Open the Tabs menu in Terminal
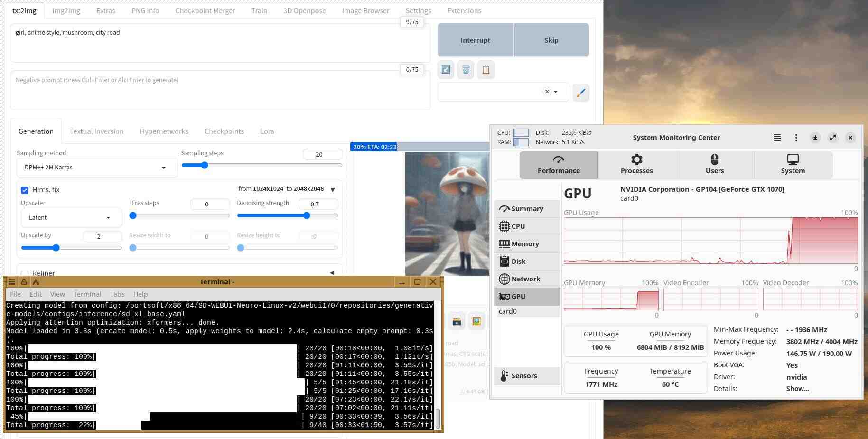 point(117,294)
